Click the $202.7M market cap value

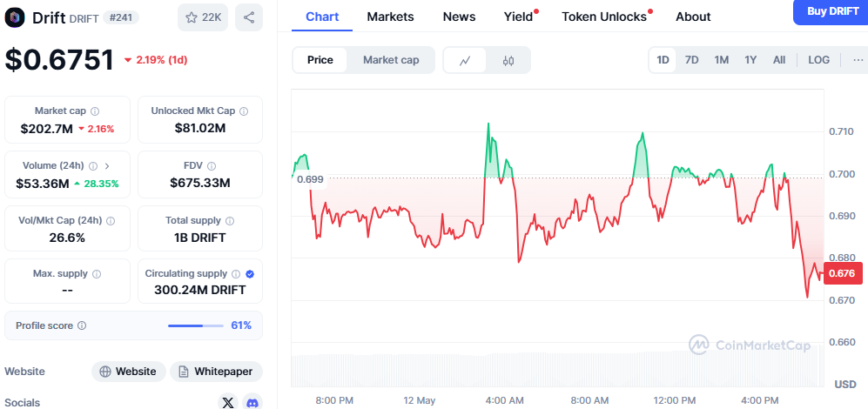46,129
